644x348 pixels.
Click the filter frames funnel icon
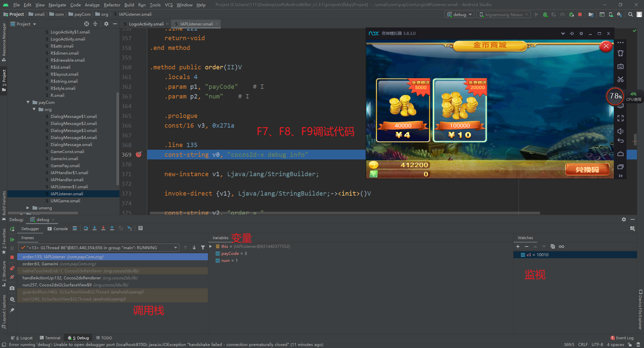coord(203,248)
